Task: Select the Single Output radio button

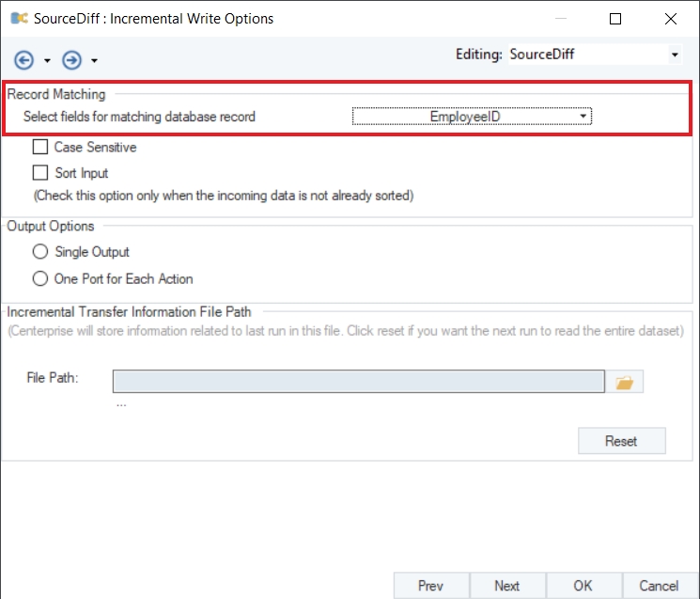Action: (40, 252)
